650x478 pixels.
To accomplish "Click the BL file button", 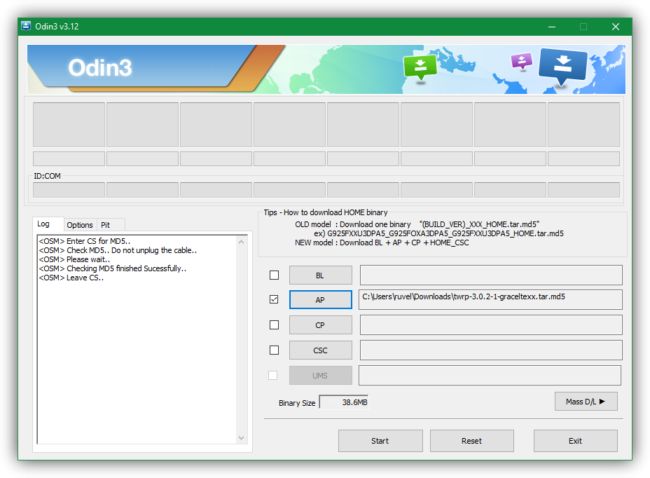I will click(320, 275).
